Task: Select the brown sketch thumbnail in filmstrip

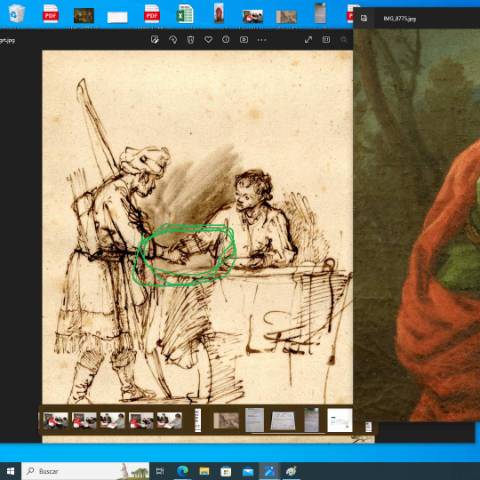Action: click(226, 420)
